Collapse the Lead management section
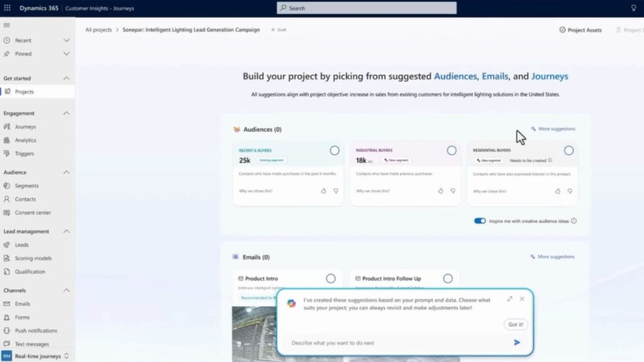Screen dimensions: 644x362 pyautogui.click(x=66, y=231)
